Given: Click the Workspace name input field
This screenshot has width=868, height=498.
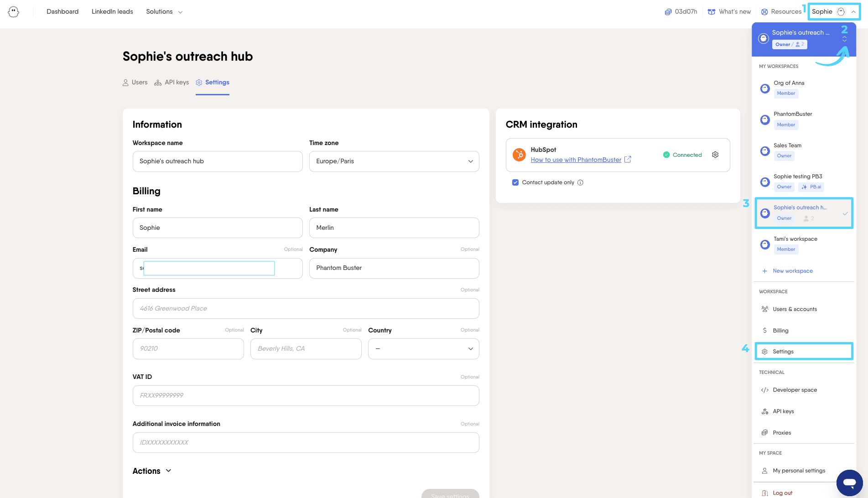Looking at the screenshot, I should pyautogui.click(x=218, y=161).
